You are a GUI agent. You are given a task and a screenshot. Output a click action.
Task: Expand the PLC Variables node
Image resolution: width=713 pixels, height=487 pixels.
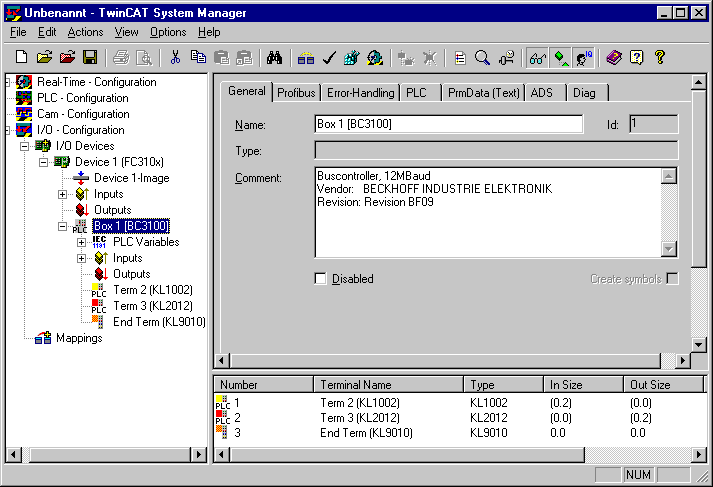coord(81,242)
